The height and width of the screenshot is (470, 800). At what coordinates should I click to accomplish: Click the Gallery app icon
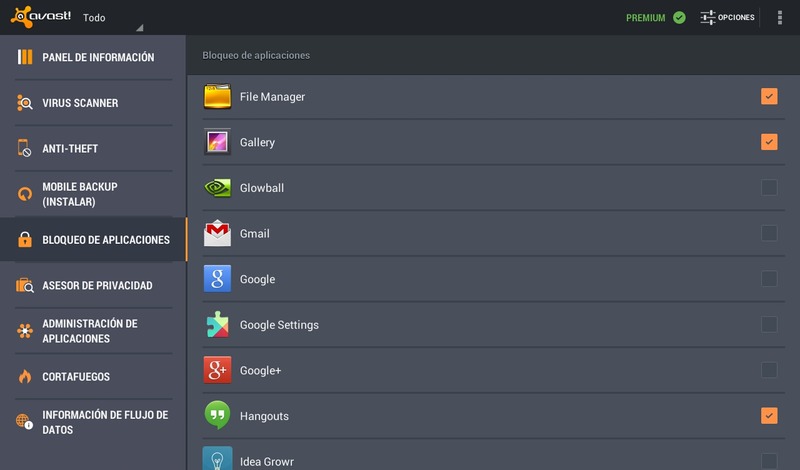point(217,142)
